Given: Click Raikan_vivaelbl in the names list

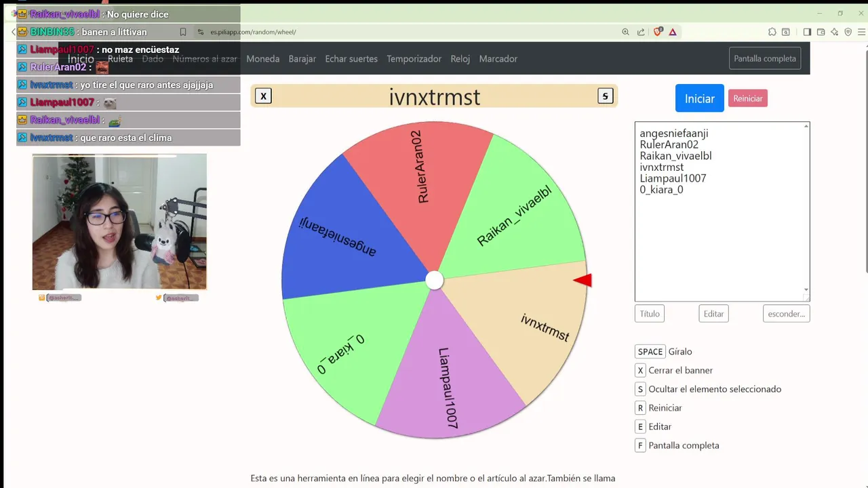Looking at the screenshot, I should (x=675, y=156).
